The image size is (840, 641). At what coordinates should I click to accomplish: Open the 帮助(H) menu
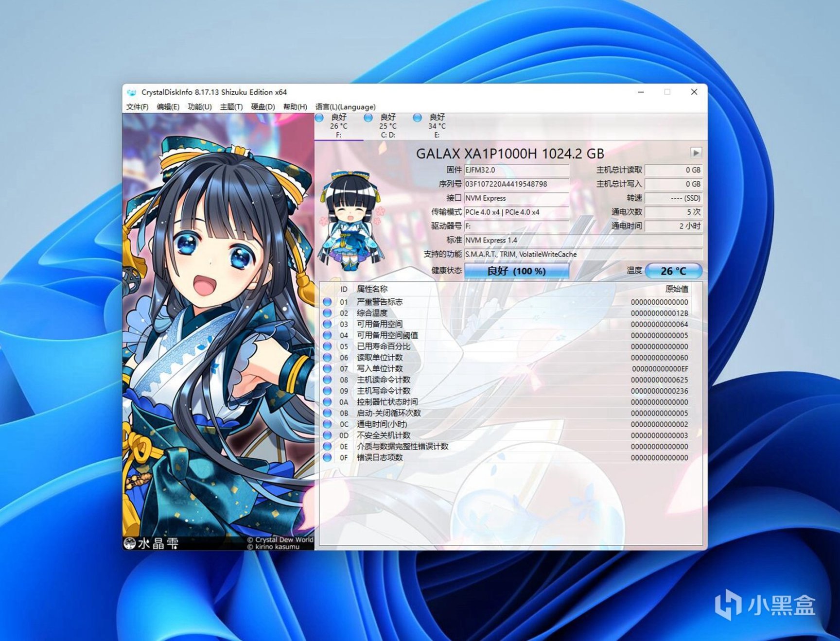coord(295,107)
